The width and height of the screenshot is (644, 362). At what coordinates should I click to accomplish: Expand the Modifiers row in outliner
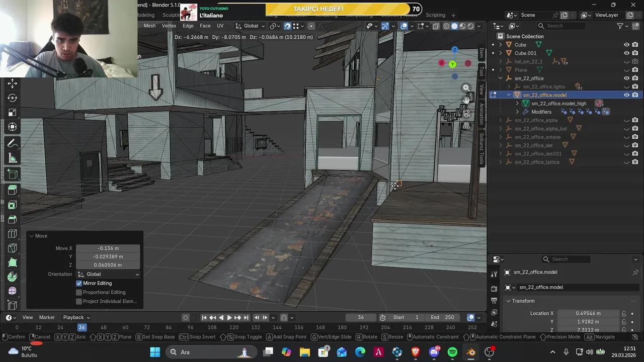click(517, 112)
